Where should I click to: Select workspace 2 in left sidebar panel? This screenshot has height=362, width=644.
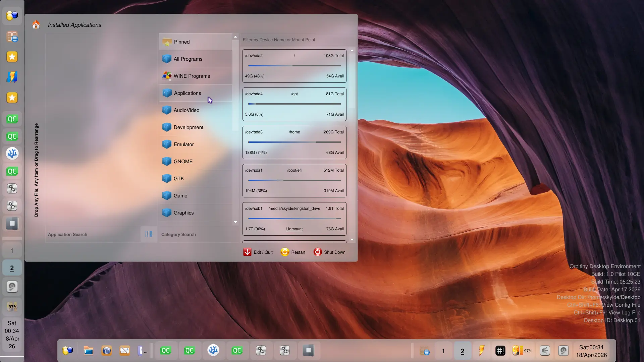[12, 268]
